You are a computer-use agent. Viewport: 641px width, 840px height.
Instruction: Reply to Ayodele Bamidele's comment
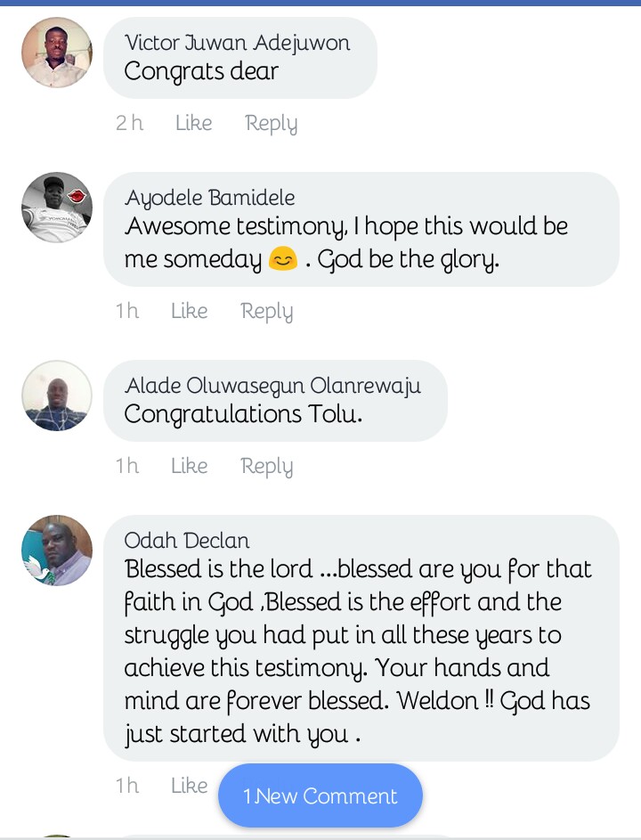pyautogui.click(x=266, y=311)
